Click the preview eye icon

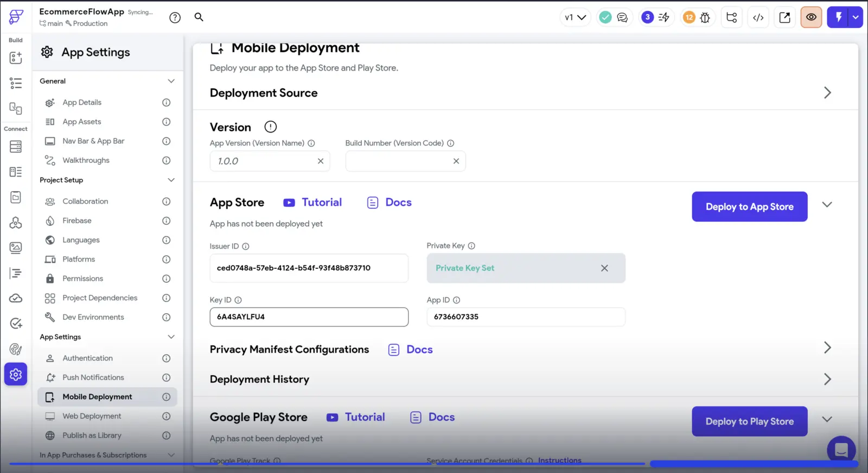[811, 17]
